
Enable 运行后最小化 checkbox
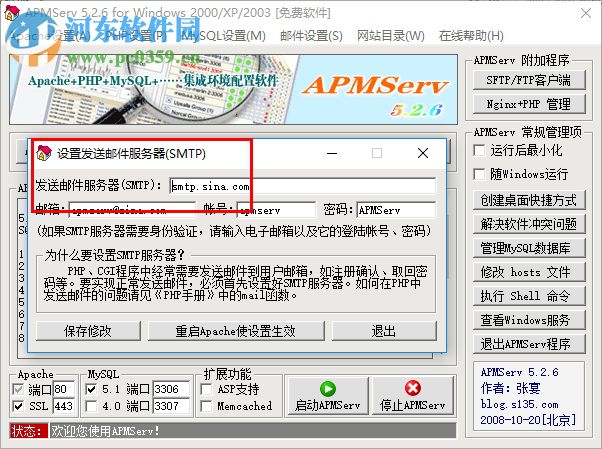479,150
